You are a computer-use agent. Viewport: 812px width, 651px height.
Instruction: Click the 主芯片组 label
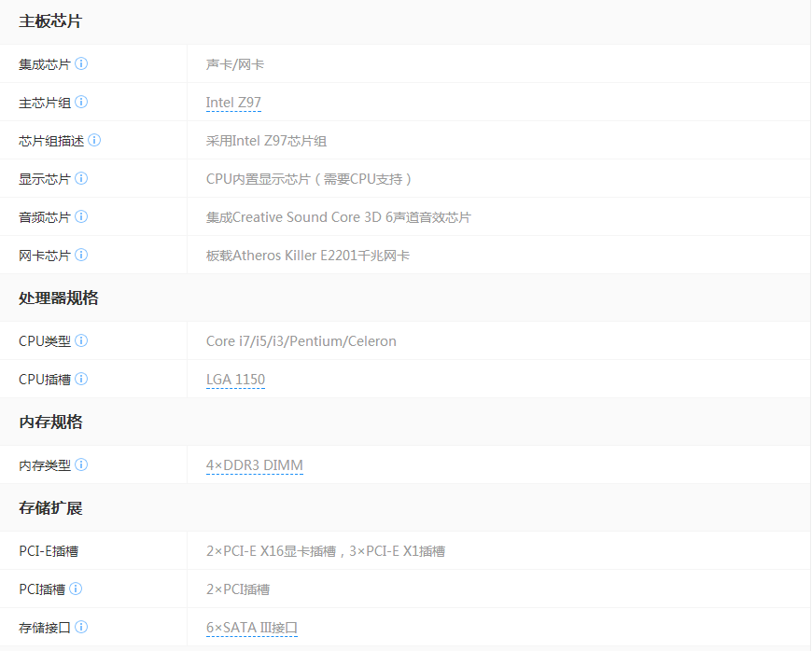click(45, 103)
